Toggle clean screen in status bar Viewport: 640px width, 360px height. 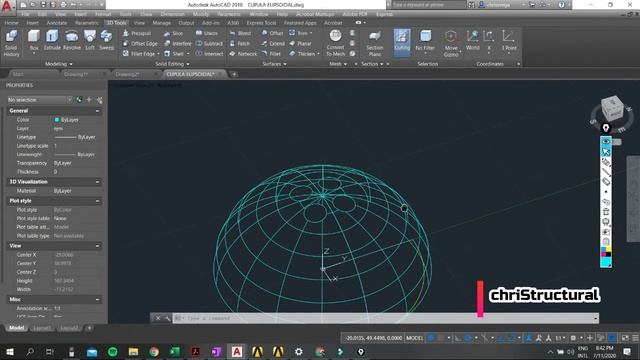[625, 338]
